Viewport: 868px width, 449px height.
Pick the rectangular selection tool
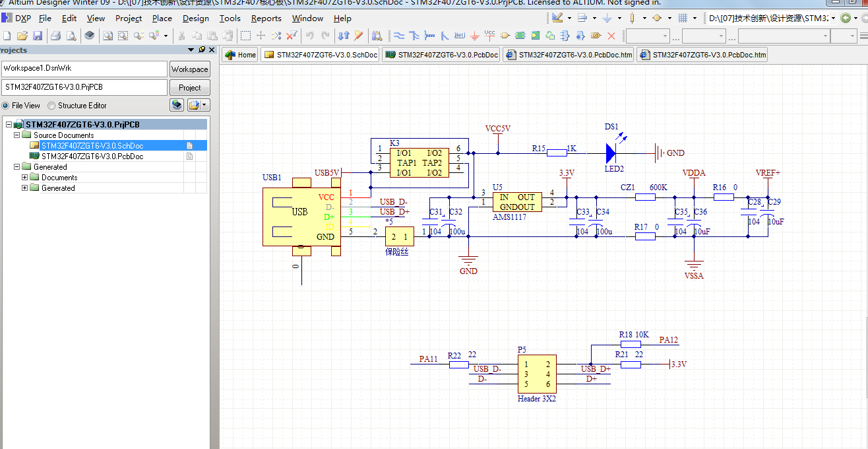point(245,35)
